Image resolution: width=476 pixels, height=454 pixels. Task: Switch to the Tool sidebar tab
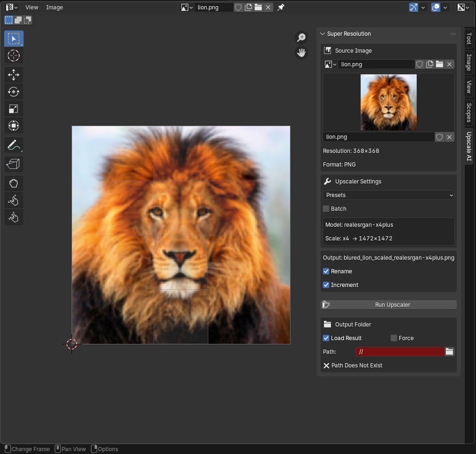pos(469,38)
